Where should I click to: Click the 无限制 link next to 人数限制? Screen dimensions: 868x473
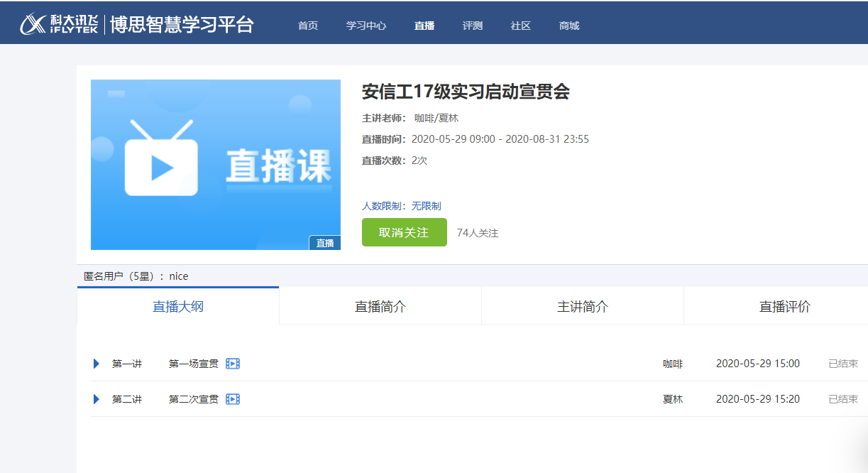427,205
